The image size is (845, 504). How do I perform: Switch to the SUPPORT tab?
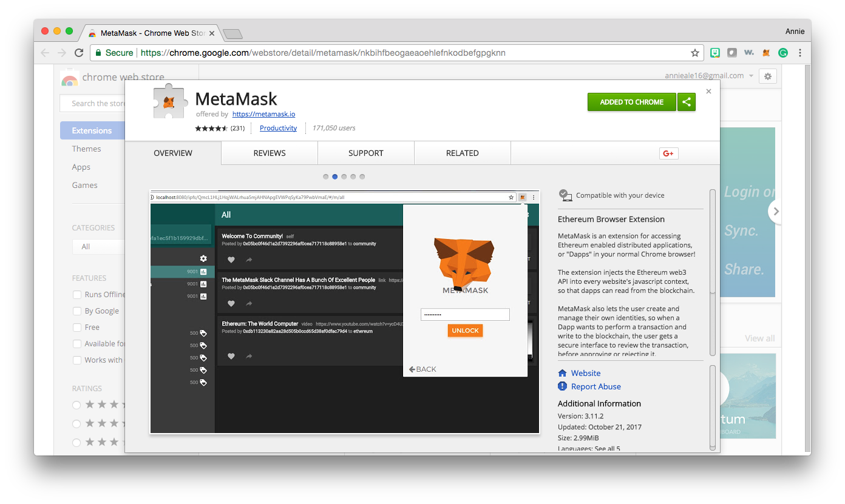pos(366,153)
